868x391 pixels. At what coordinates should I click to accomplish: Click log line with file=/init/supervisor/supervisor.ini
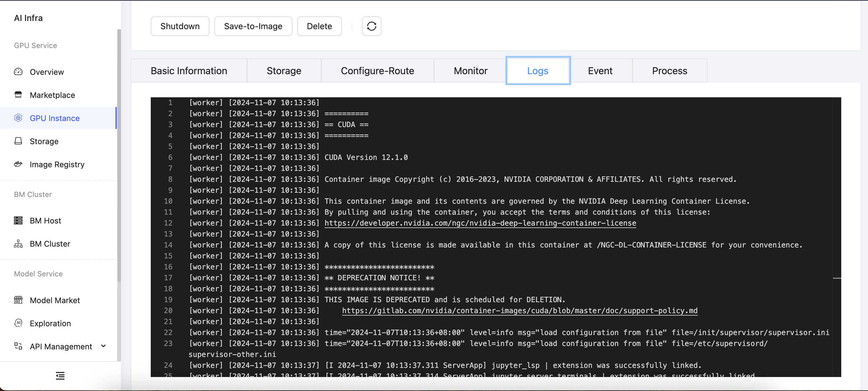click(577, 332)
